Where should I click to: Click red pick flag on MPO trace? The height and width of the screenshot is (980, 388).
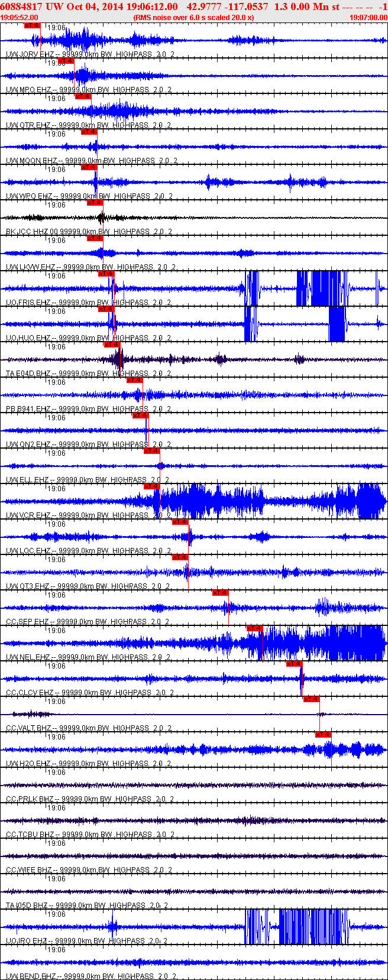tap(66, 61)
